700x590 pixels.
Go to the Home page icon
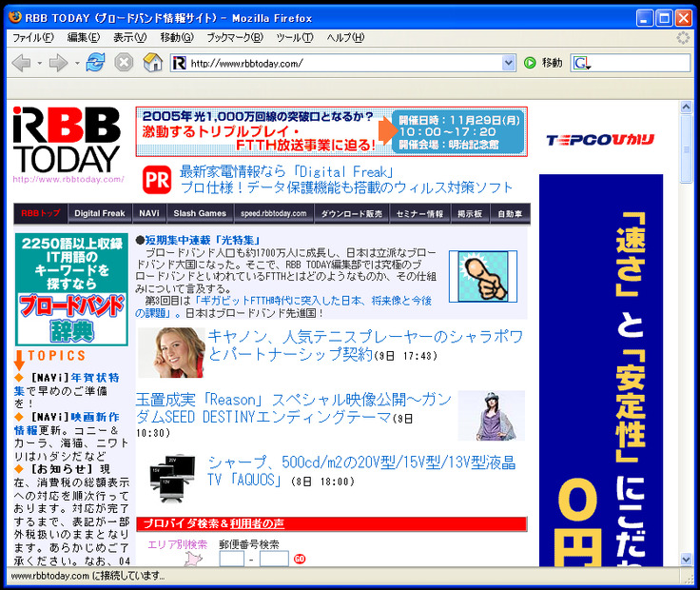153,63
